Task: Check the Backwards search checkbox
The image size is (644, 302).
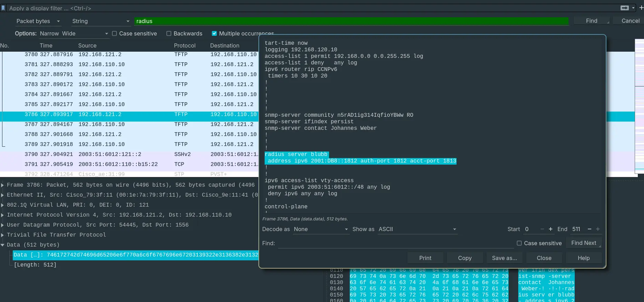Action: click(169, 34)
